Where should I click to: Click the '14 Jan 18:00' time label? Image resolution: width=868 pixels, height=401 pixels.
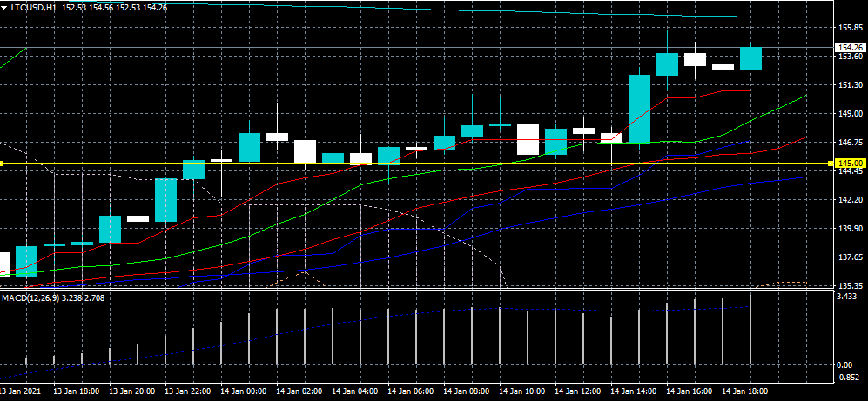point(747,392)
